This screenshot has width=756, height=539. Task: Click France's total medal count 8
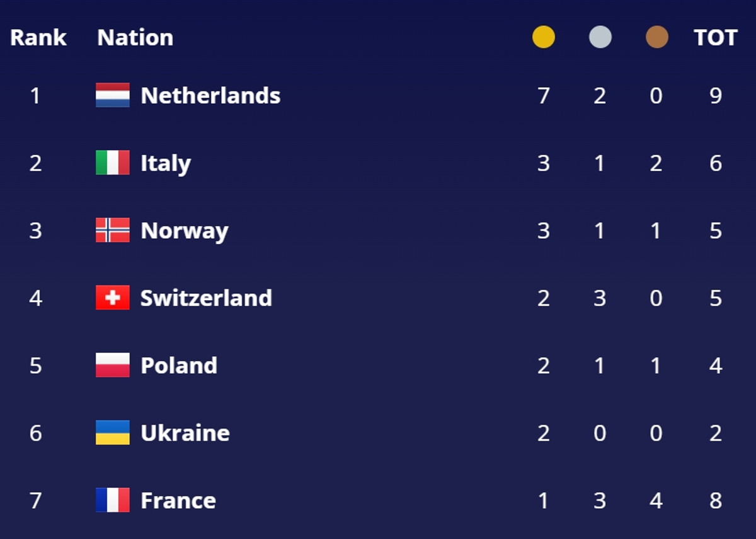715,501
